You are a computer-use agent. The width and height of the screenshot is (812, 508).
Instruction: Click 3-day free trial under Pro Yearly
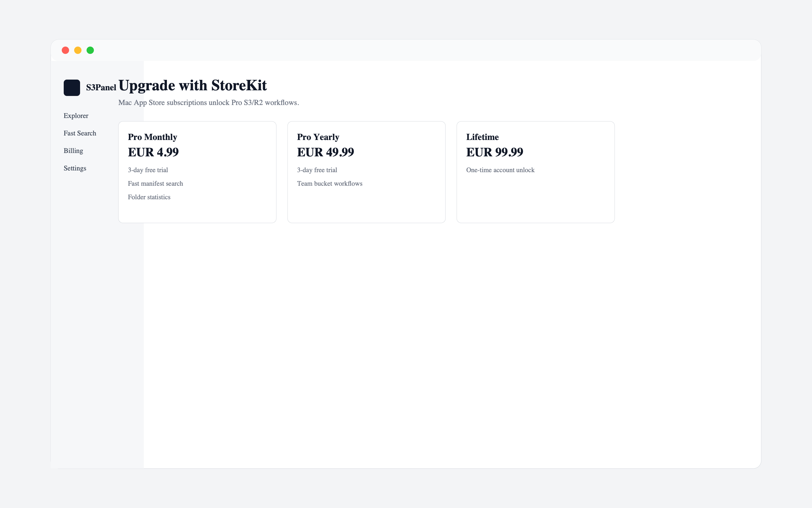317,170
